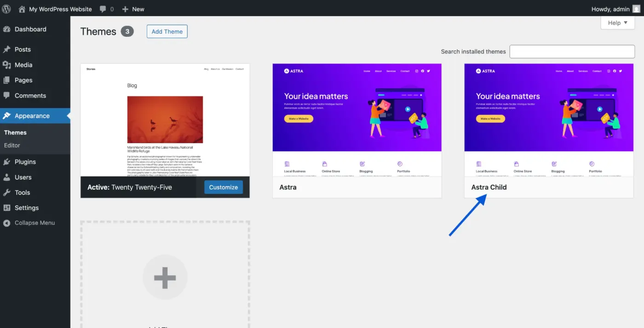Click the Astra theme name
This screenshot has height=328, width=644.
288,187
